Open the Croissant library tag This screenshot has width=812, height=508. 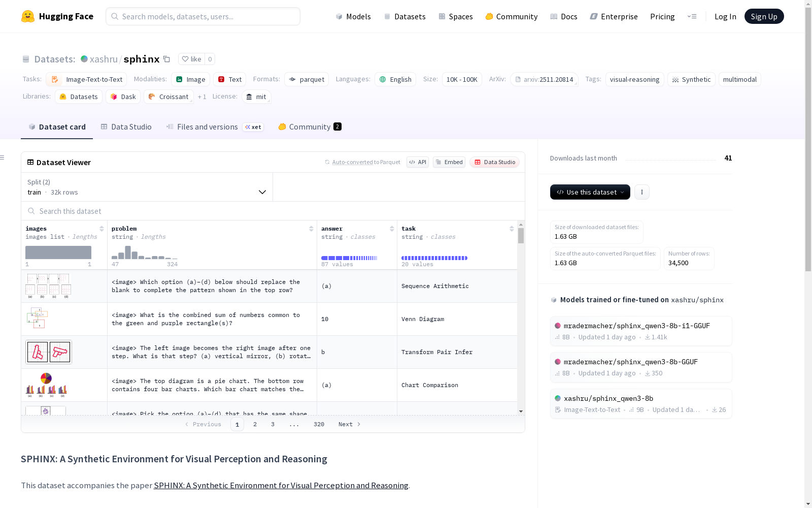pyautogui.click(x=168, y=97)
